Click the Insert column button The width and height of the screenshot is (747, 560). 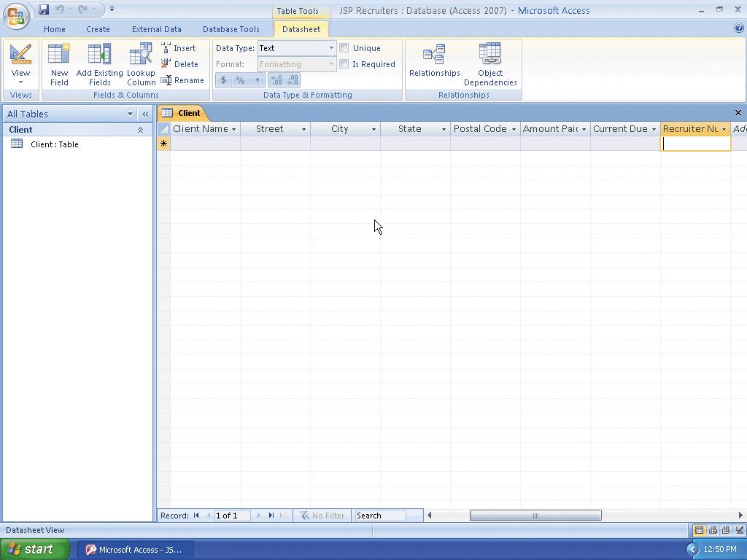[x=179, y=48]
